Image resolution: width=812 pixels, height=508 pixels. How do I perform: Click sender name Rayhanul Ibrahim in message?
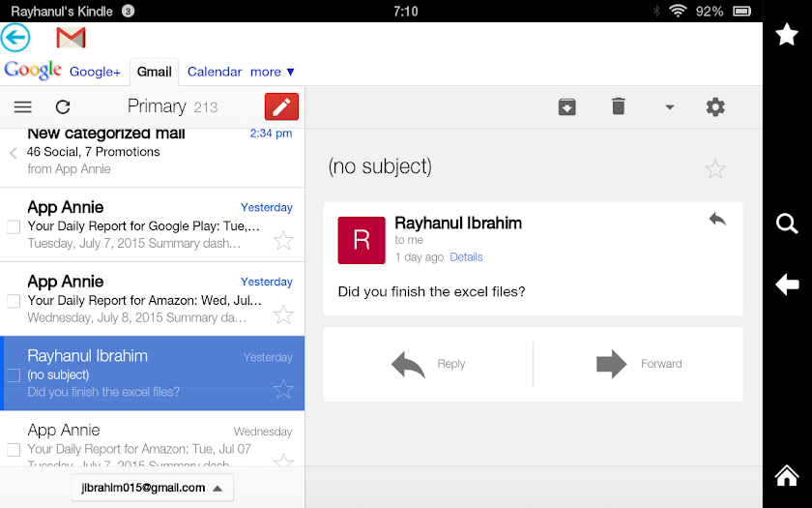pyautogui.click(x=458, y=223)
